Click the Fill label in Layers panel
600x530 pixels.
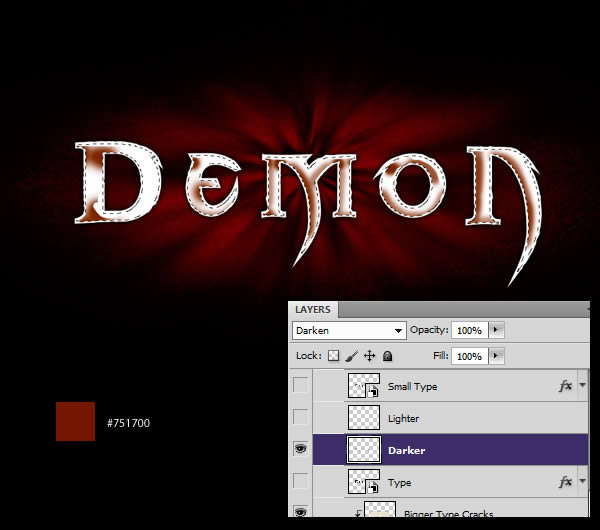point(440,356)
